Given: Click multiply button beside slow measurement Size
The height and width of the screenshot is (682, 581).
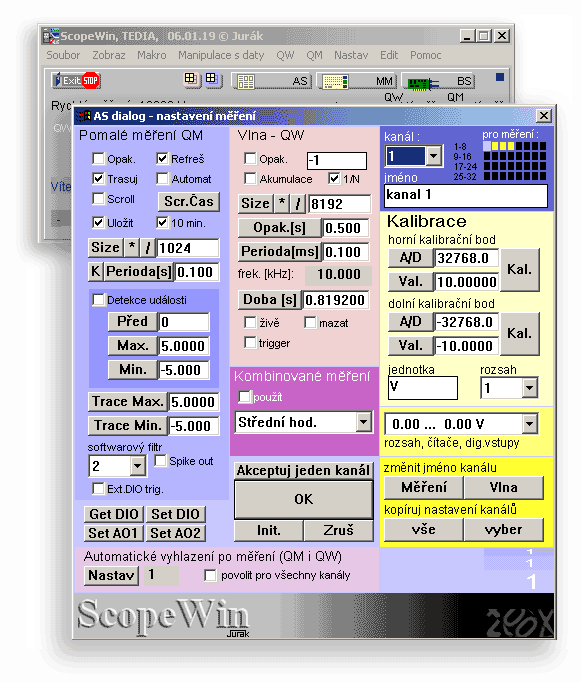Looking at the screenshot, I should tap(131, 247).
